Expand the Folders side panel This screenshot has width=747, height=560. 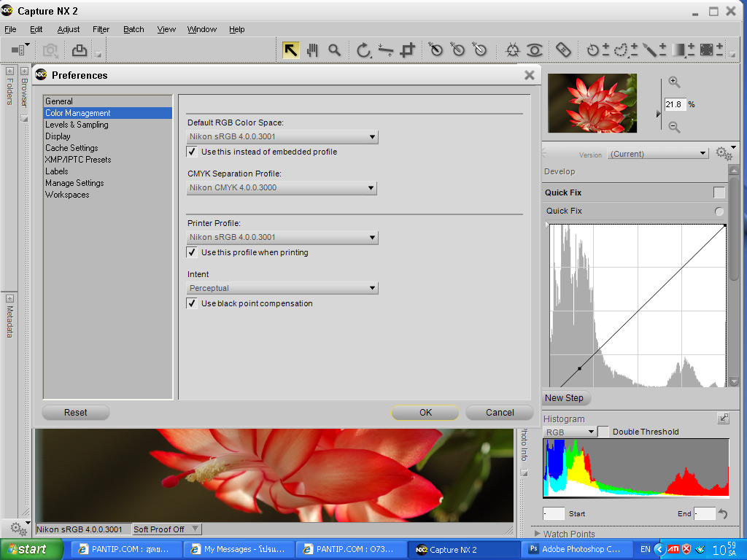(x=9, y=71)
